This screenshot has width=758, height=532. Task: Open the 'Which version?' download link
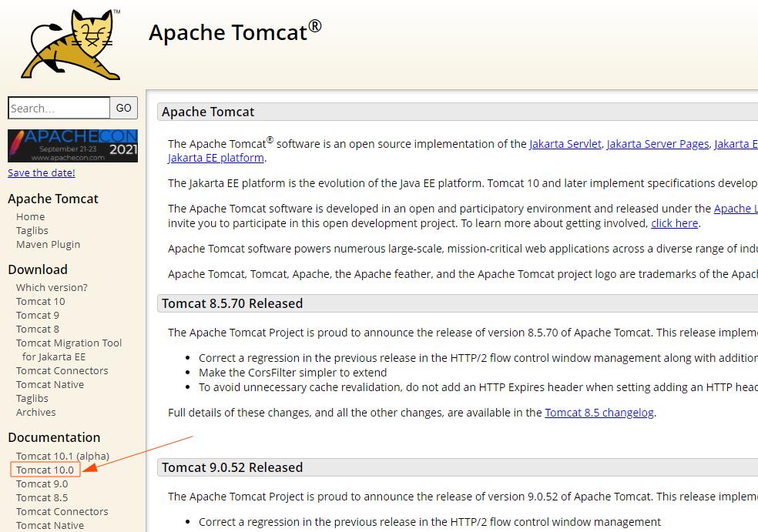[x=52, y=287]
